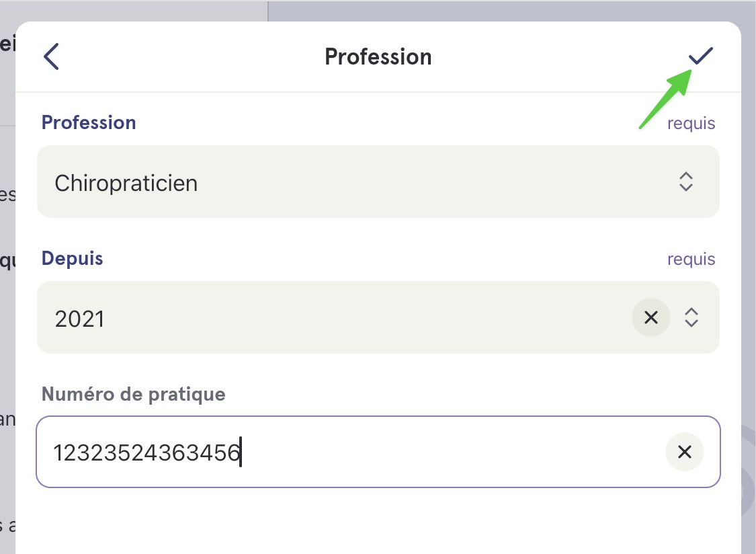Go back using the left chevron
This screenshot has height=554, width=756.
(x=51, y=56)
